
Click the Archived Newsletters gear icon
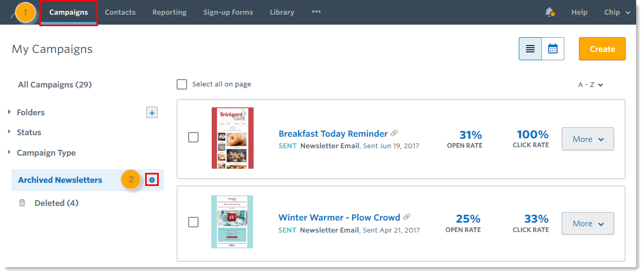(x=152, y=180)
